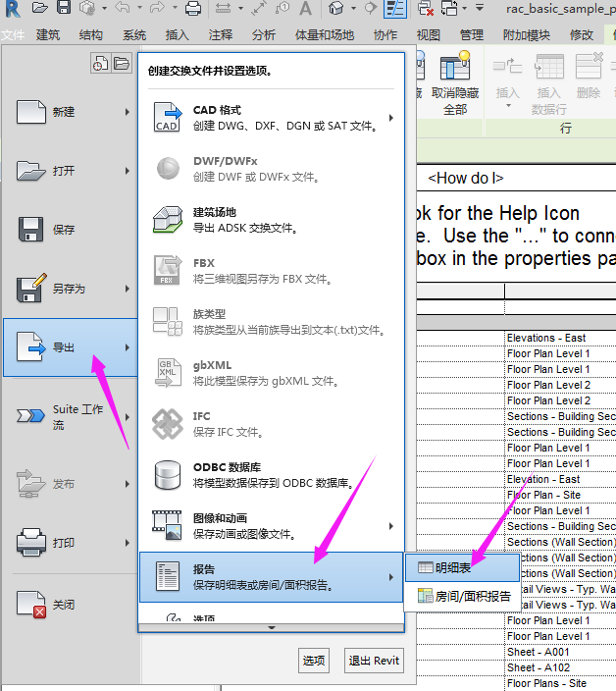
Task: Click the 退出 Revit button
Action: click(x=374, y=661)
